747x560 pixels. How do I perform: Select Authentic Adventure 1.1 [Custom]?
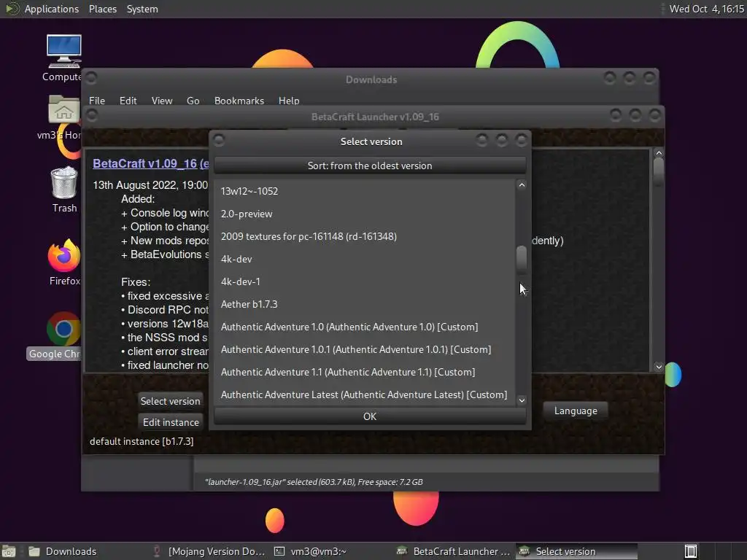pos(365,372)
